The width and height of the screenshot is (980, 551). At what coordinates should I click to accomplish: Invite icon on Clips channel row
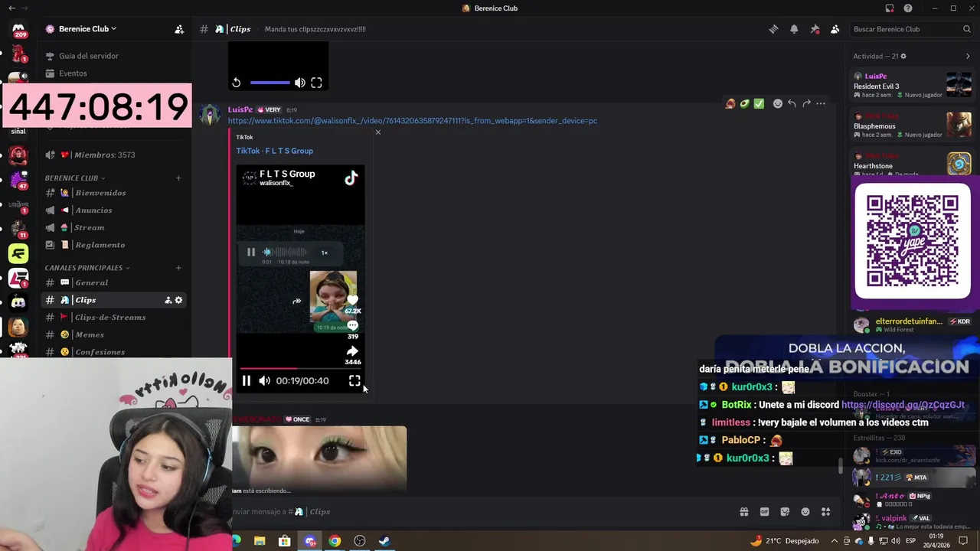click(168, 300)
